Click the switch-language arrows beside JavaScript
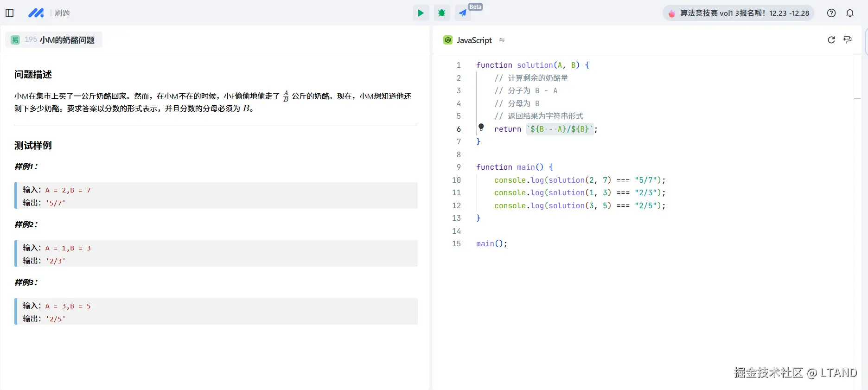 502,40
